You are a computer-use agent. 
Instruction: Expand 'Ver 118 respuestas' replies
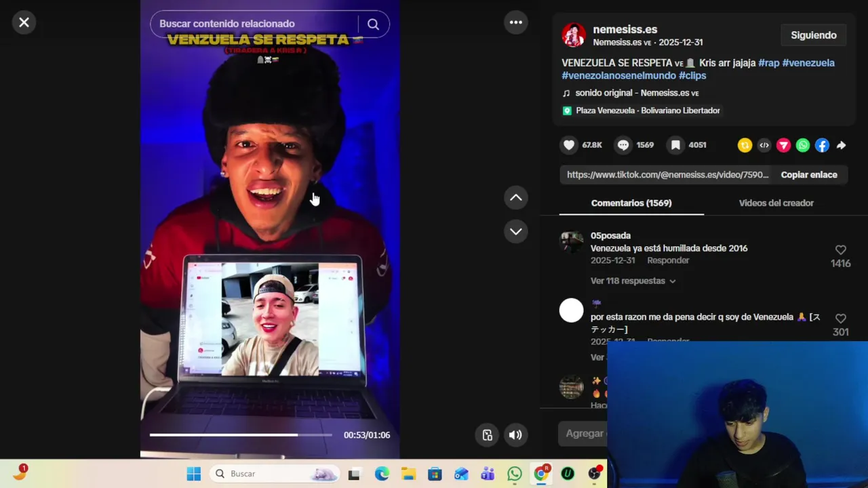[633, 281]
